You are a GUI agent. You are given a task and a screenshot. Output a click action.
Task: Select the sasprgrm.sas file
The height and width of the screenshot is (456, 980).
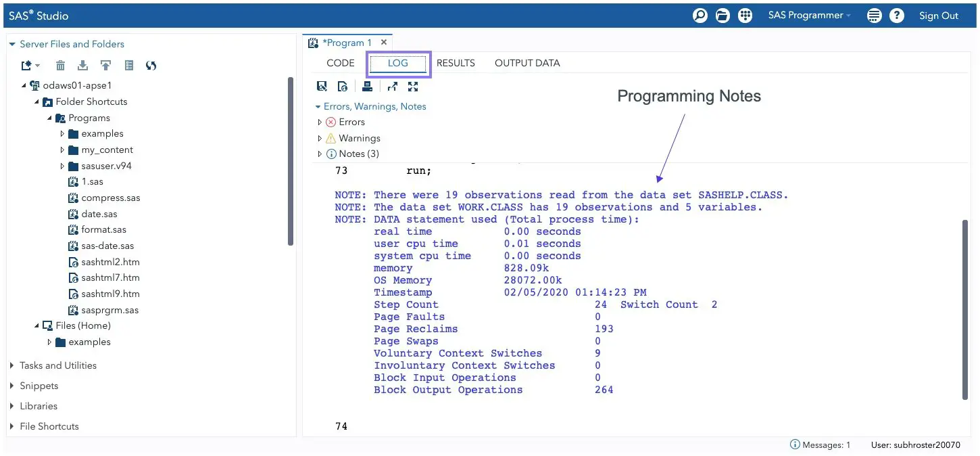(x=103, y=311)
